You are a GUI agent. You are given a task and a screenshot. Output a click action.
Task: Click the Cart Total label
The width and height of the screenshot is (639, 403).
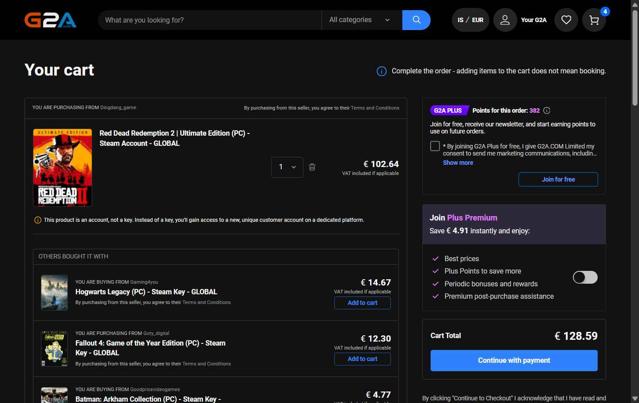point(445,336)
